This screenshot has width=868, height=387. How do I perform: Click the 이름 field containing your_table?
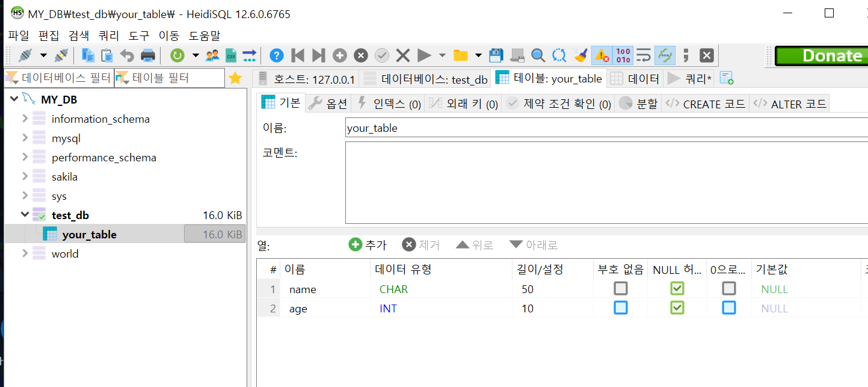pos(607,128)
